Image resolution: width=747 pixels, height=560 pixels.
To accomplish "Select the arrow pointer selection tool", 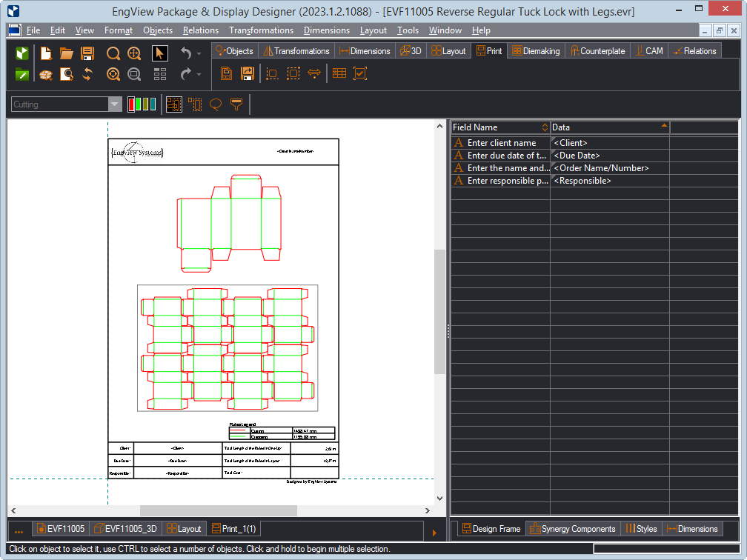I will coord(159,53).
